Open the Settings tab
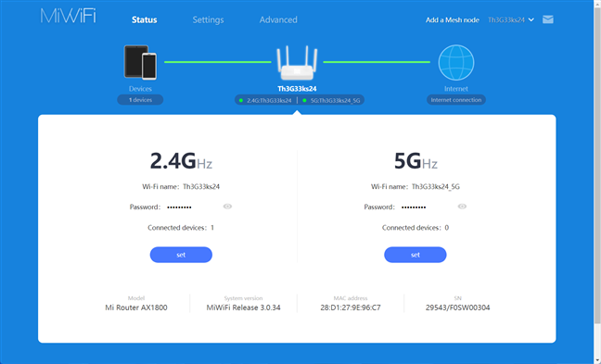The width and height of the screenshot is (601, 364). click(x=208, y=19)
